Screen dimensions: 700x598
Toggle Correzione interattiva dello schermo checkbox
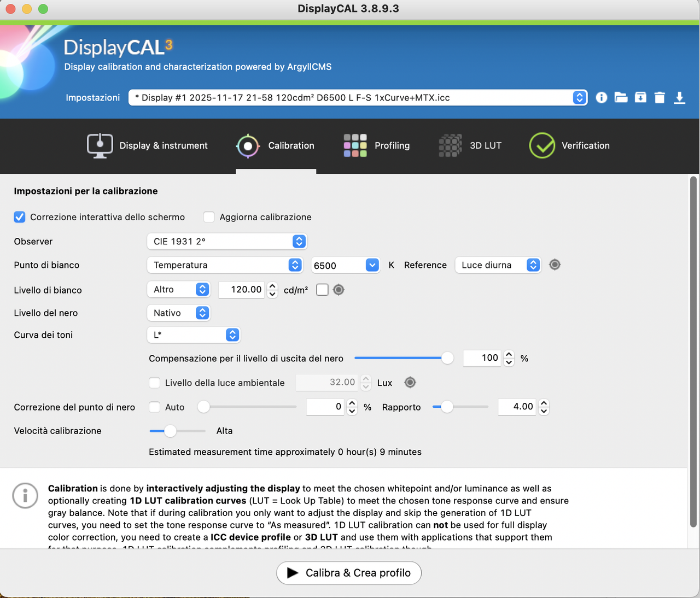pyautogui.click(x=20, y=217)
